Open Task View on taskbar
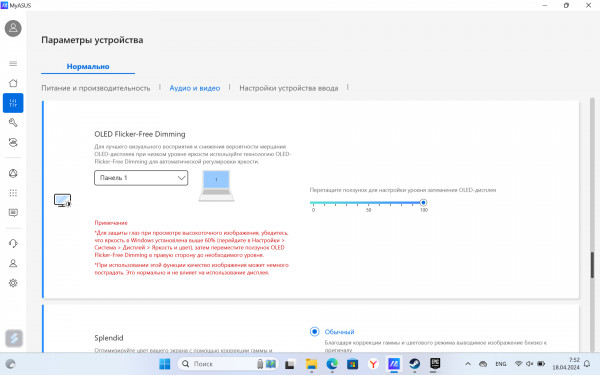 click(290, 364)
